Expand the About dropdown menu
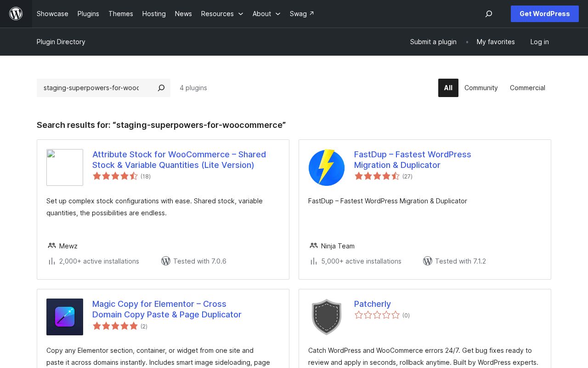This screenshot has width=588, height=368. tap(266, 14)
